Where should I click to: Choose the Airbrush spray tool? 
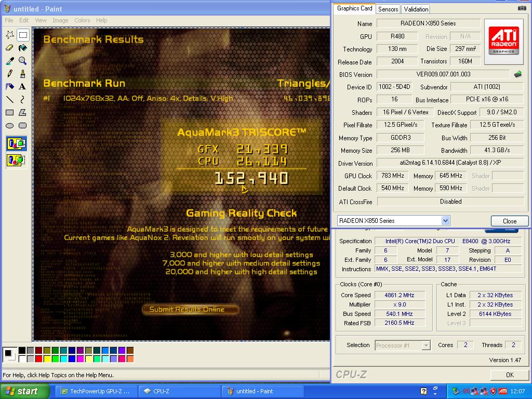tap(10, 87)
